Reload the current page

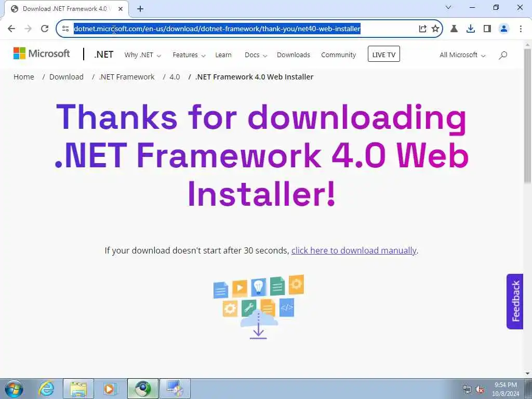click(45, 29)
